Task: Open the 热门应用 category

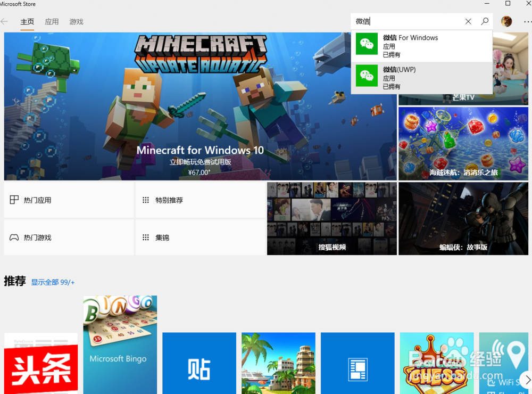Action: (69, 200)
